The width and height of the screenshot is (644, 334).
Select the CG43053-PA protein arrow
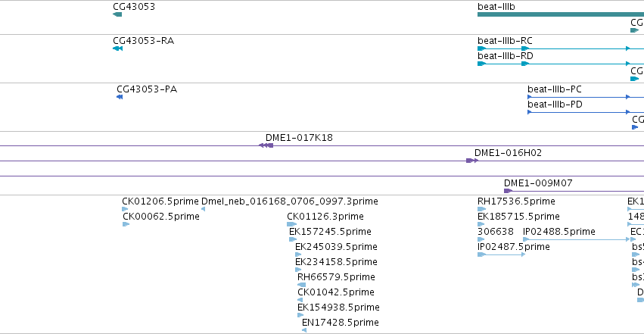tap(120, 98)
